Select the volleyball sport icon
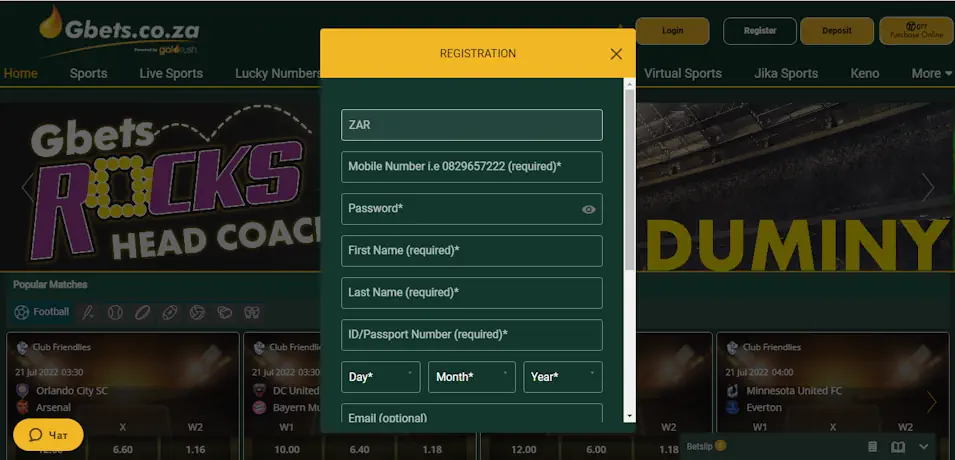Image resolution: width=955 pixels, height=460 pixels. [197, 313]
